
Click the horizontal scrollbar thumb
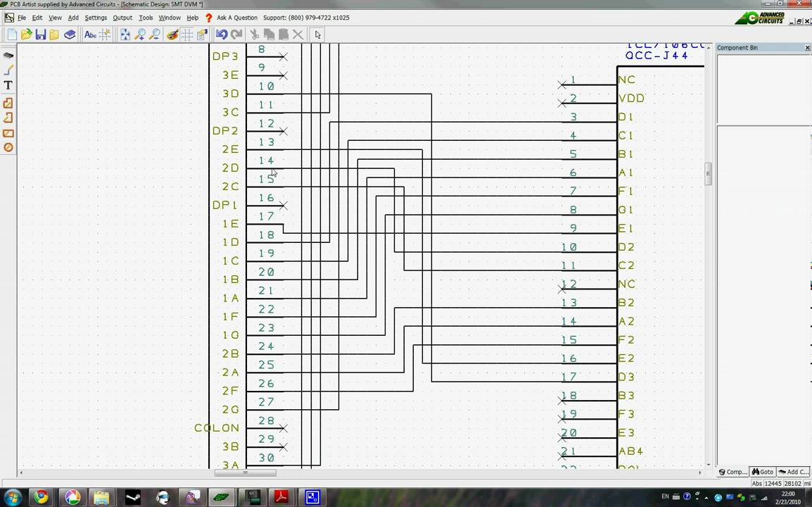pyautogui.click(x=246, y=472)
